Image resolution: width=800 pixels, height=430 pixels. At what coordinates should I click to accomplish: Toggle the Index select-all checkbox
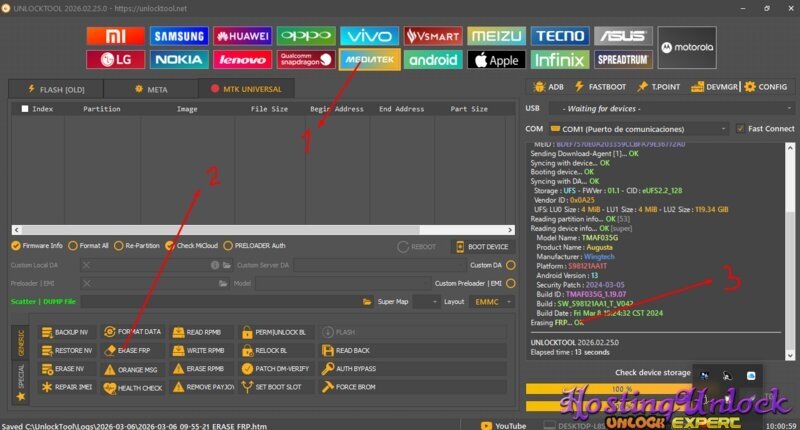(24, 109)
